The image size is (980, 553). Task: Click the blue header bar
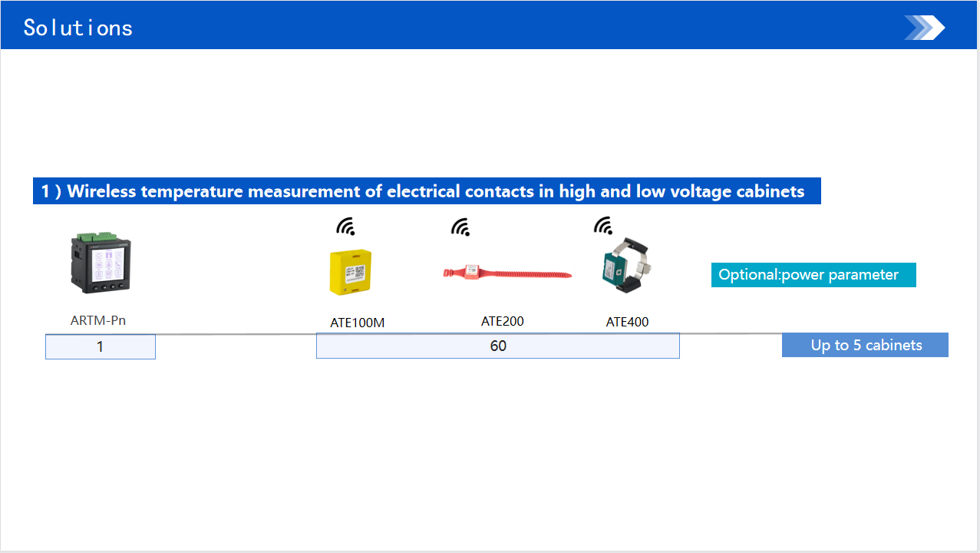[x=490, y=25]
